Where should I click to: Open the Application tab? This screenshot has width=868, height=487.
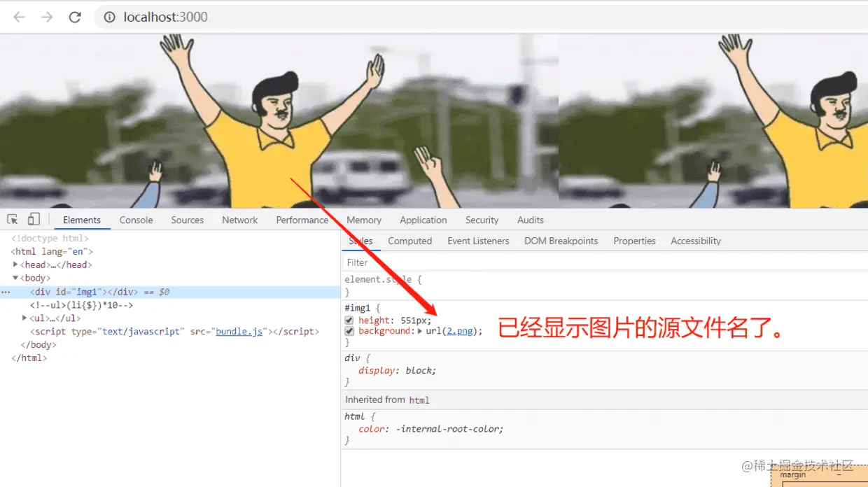tap(423, 220)
